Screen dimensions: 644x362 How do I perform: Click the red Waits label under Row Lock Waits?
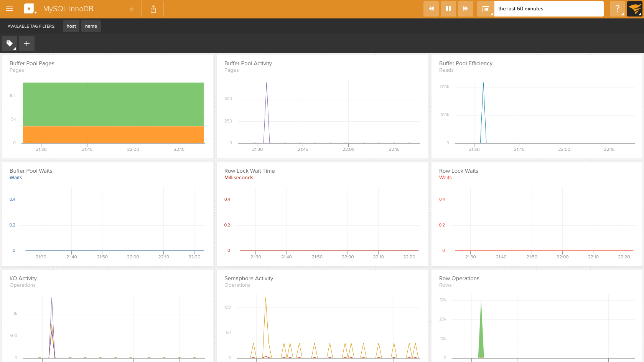pos(445,178)
